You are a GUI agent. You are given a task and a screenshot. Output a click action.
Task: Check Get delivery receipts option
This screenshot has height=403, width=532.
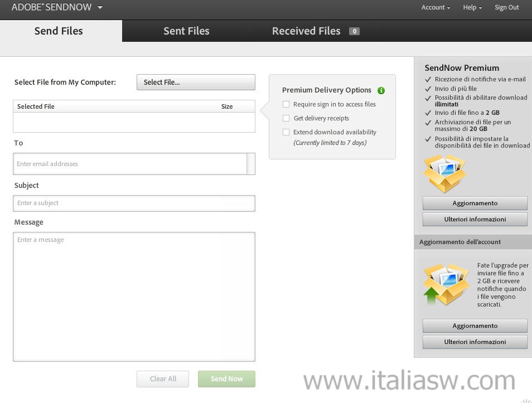tap(286, 118)
